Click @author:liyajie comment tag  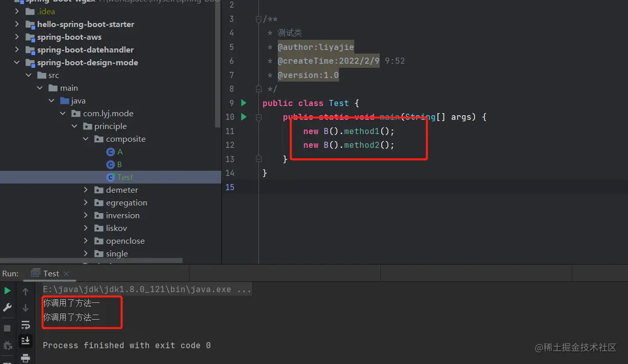pos(316,47)
